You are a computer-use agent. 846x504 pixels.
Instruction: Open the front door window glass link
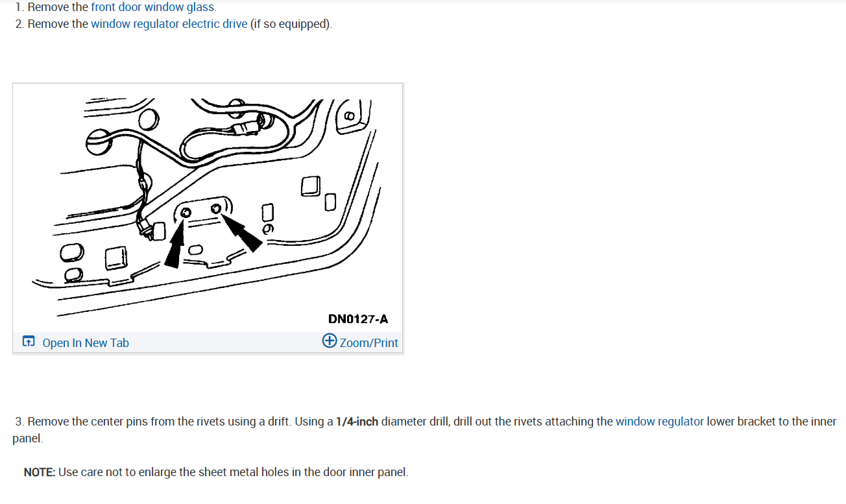click(152, 8)
